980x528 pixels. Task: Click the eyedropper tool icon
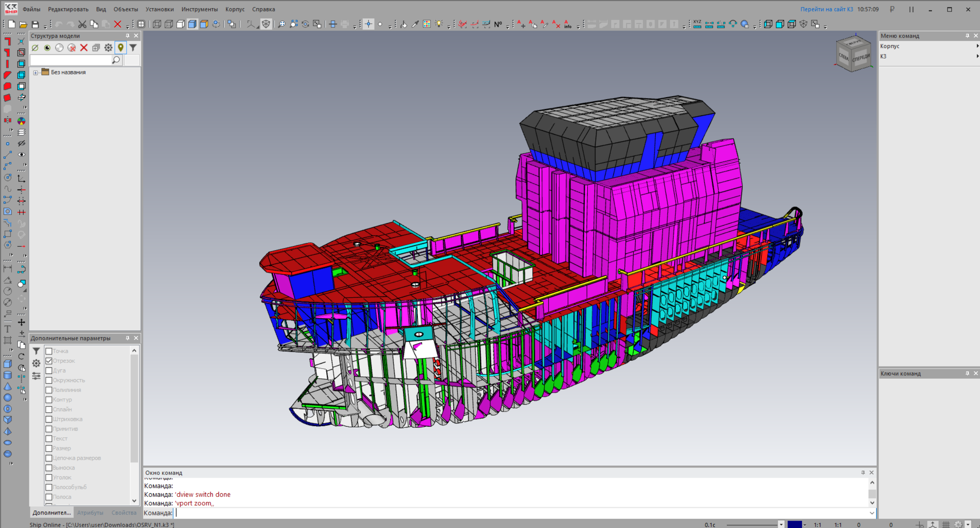tap(415, 25)
